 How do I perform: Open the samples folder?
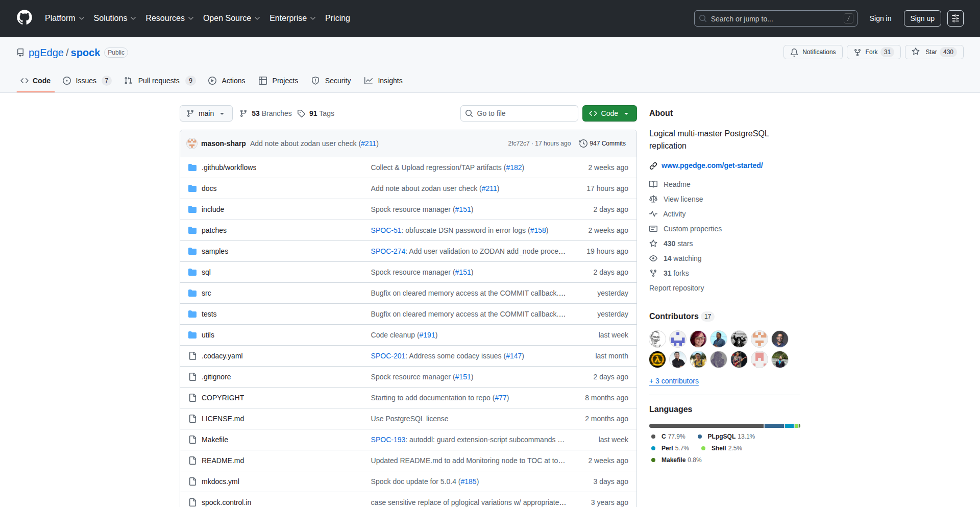click(214, 251)
